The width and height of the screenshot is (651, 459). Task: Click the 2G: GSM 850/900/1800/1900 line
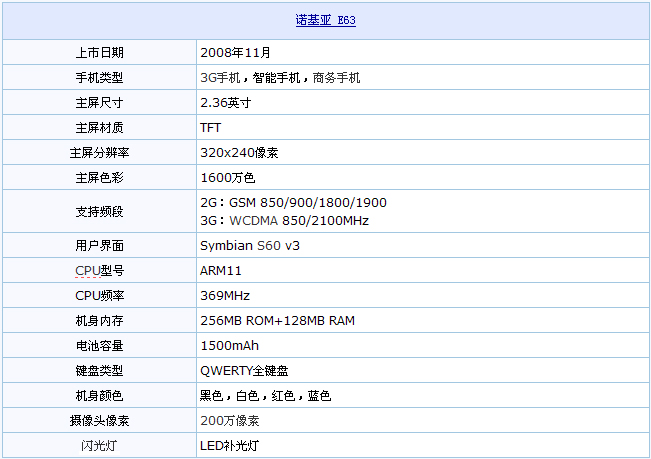pos(293,203)
